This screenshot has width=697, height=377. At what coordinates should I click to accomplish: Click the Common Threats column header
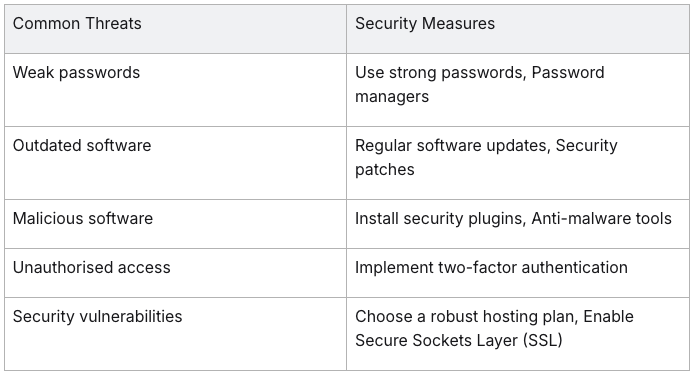point(176,29)
